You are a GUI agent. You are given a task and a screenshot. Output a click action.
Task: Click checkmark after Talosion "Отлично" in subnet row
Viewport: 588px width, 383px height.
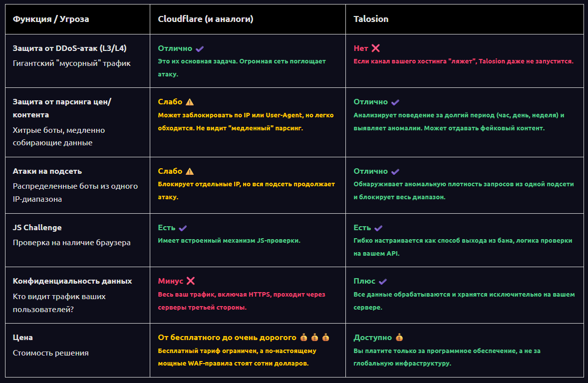pyautogui.click(x=395, y=171)
